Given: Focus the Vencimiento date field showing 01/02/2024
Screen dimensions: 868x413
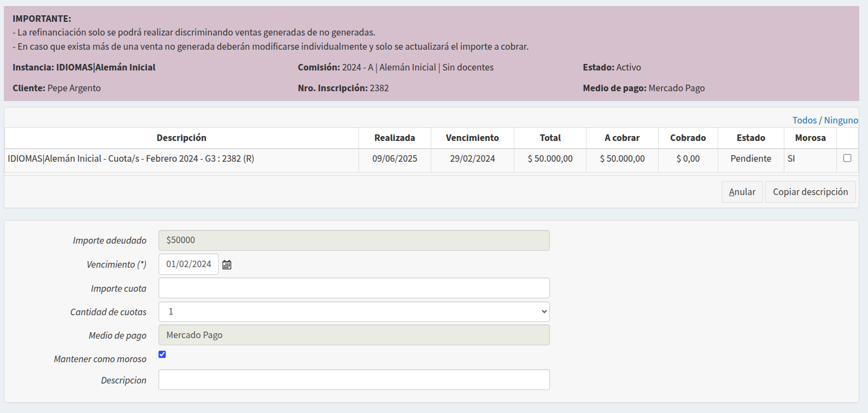Looking at the screenshot, I should (x=189, y=264).
